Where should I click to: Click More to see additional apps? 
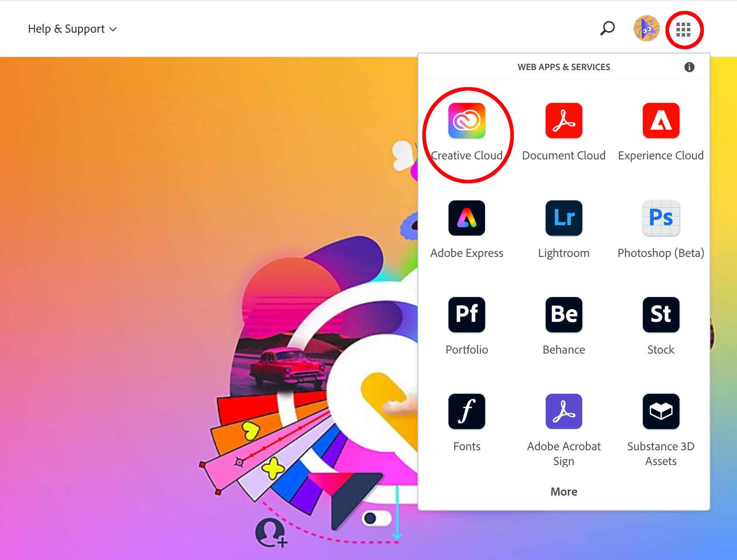(x=564, y=491)
